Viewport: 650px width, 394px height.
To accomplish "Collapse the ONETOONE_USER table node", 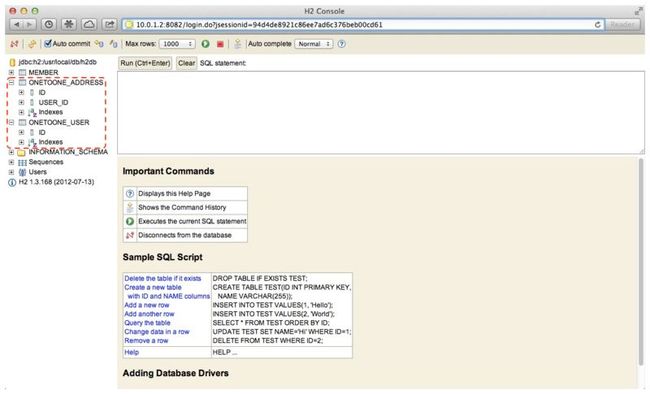I will [12, 122].
